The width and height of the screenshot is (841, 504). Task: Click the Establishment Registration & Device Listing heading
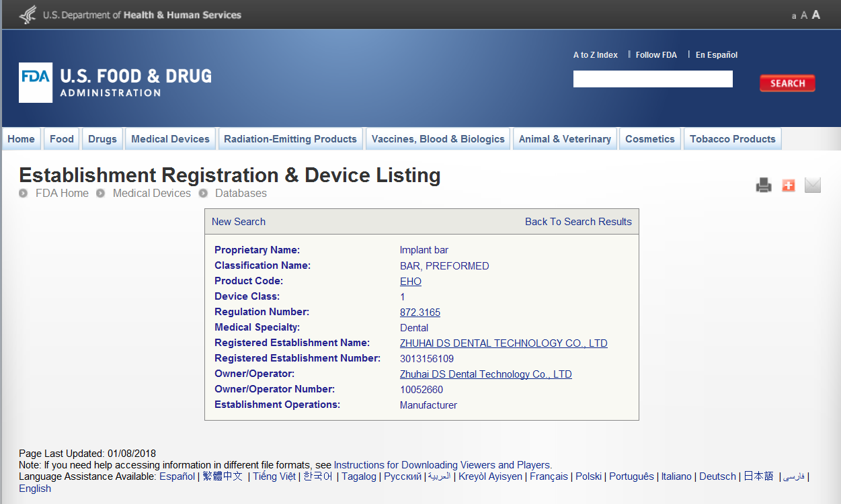pyautogui.click(x=230, y=175)
